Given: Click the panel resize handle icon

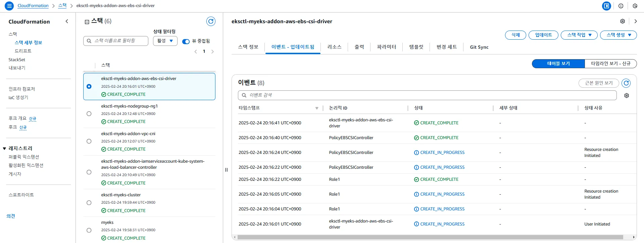Looking at the screenshot, I should (226, 170).
